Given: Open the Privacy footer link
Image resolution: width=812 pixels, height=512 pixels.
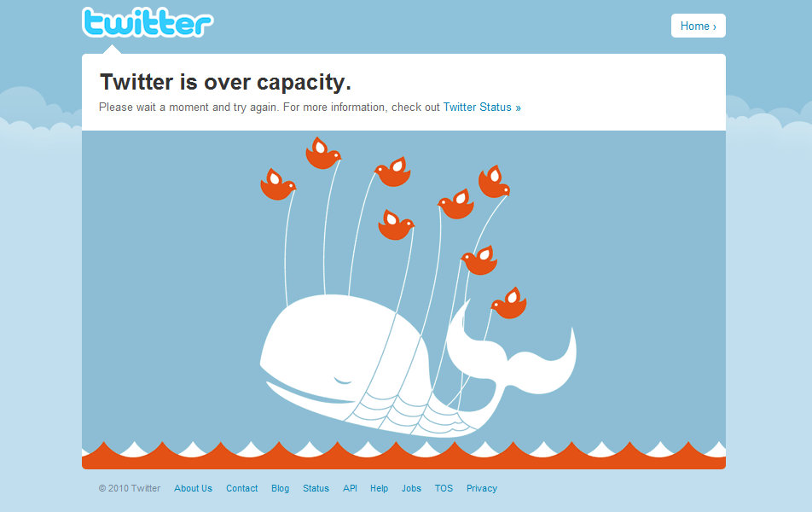Looking at the screenshot, I should 482,488.
